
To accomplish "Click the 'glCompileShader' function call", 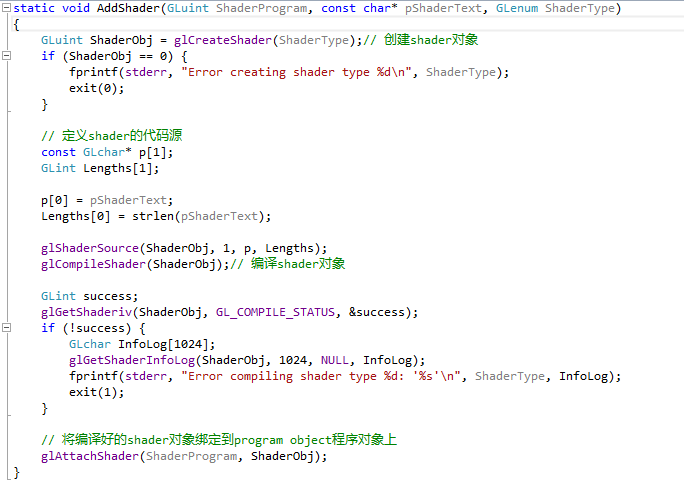I will tap(93, 264).
